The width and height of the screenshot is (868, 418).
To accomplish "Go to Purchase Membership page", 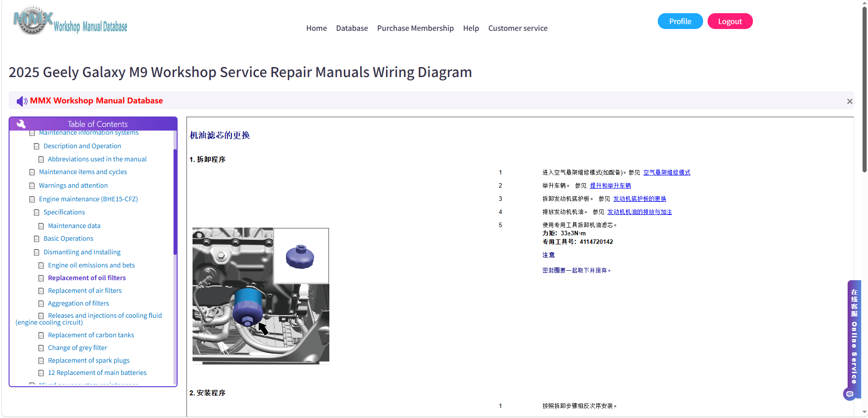I will coord(415,28).
